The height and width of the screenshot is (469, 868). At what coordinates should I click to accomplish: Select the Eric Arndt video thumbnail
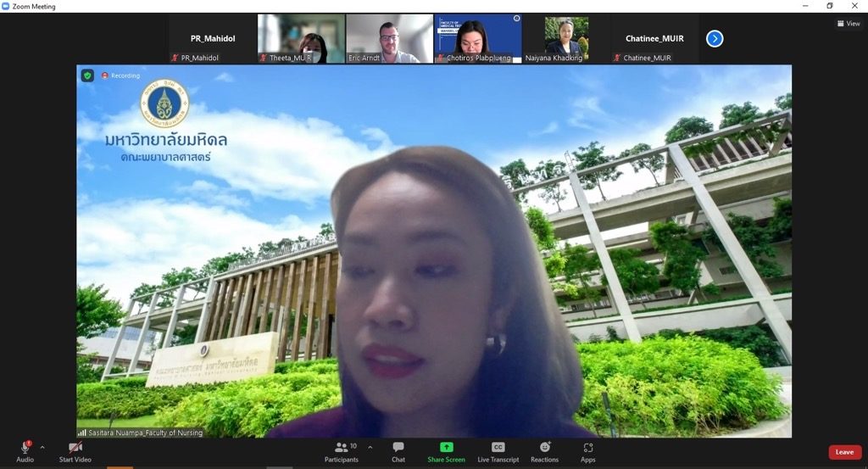click(389, 38)
